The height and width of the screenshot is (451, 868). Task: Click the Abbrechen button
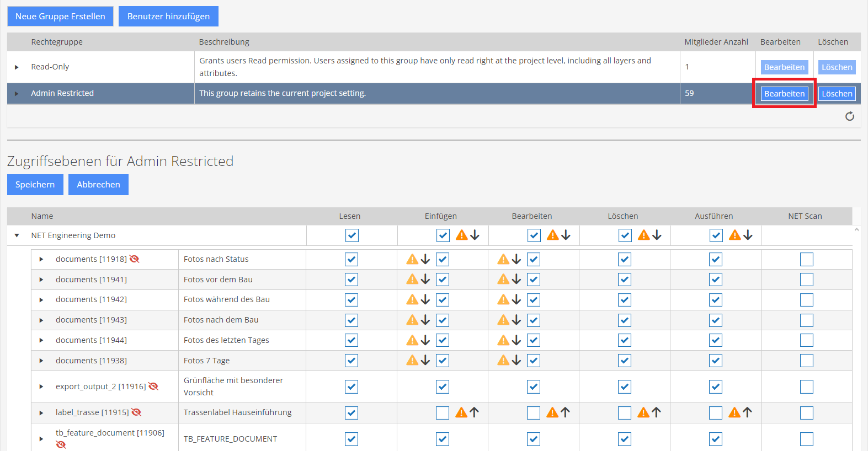(98, 185)
